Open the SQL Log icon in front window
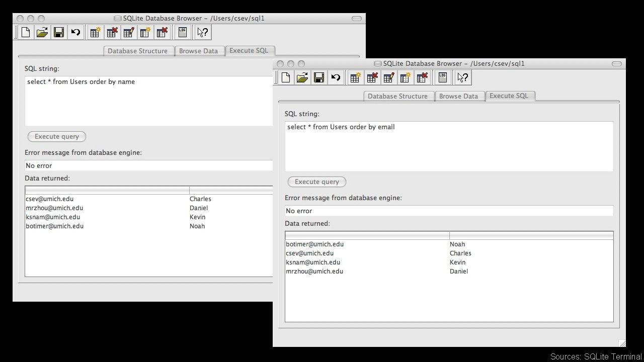644x362 pixels. click(x=443, y=77)
